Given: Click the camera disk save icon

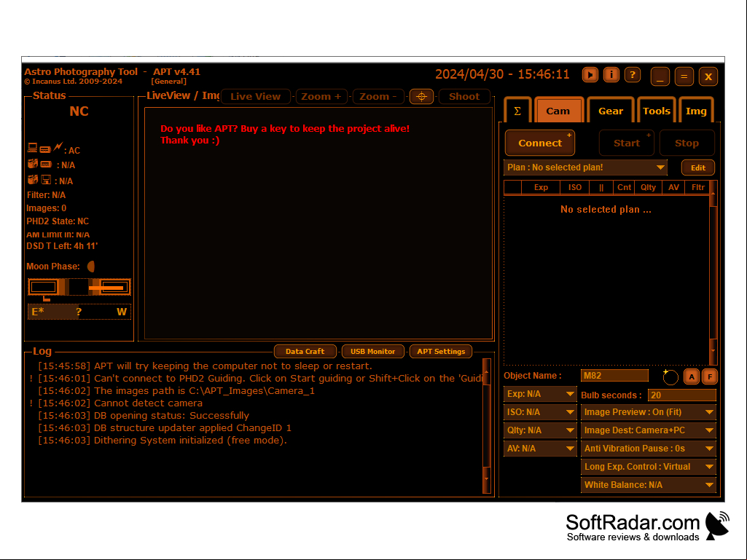Looking at the screenshot, I should click(39, 180).
